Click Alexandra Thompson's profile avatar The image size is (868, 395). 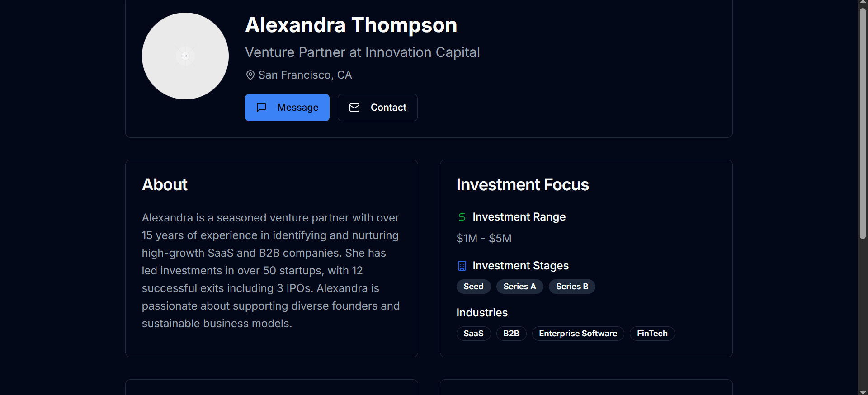[185, 56]
